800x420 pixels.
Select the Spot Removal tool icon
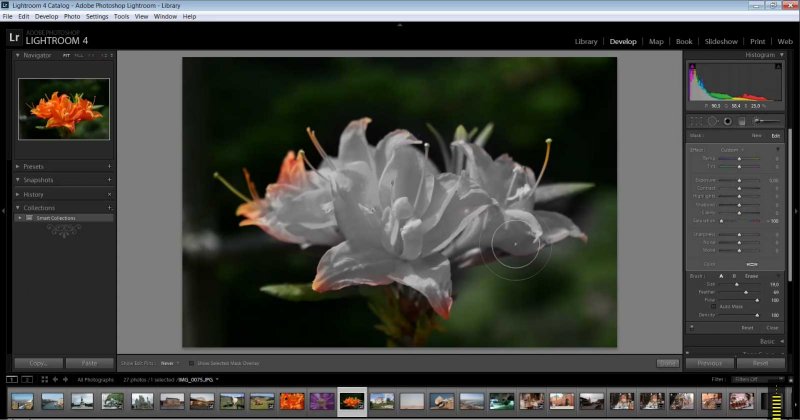[711, 121]
